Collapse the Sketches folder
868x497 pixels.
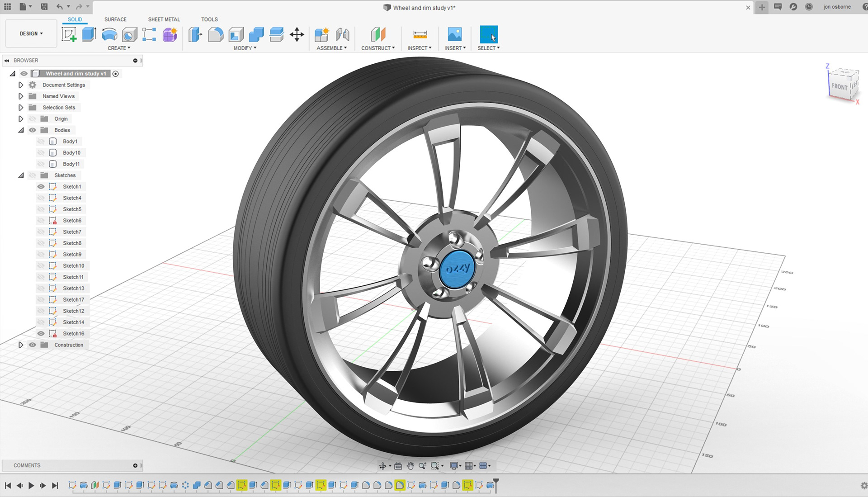coord(21,175)
